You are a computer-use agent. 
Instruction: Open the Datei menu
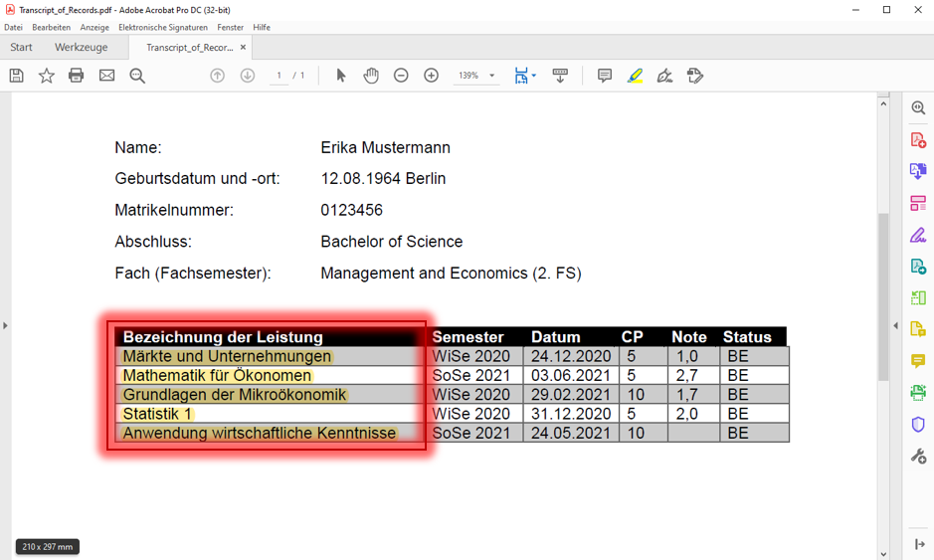13,28
